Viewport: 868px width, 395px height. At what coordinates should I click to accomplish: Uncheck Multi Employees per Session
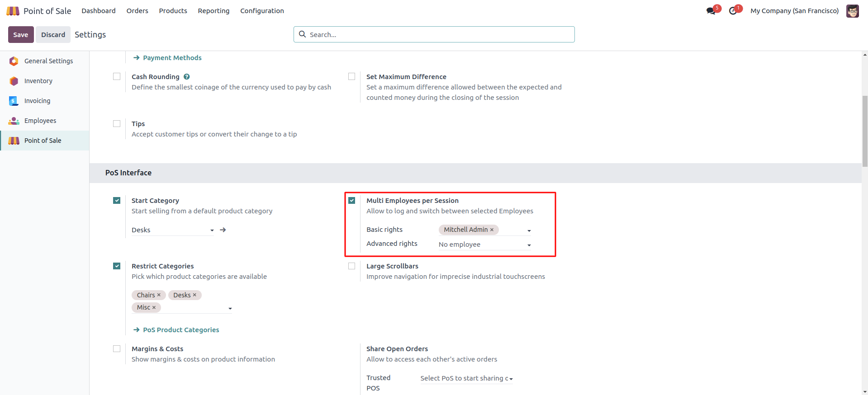coord(351,201)
